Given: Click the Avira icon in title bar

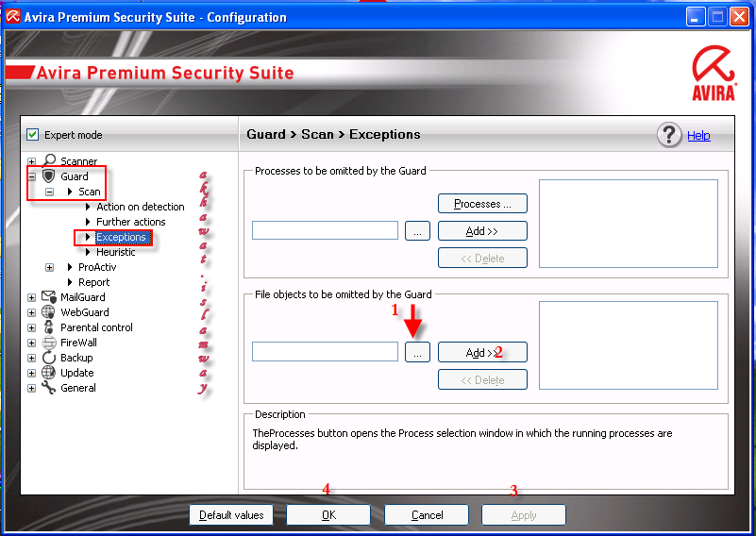Looking at the screenshot, I should [x=12, y=17].
